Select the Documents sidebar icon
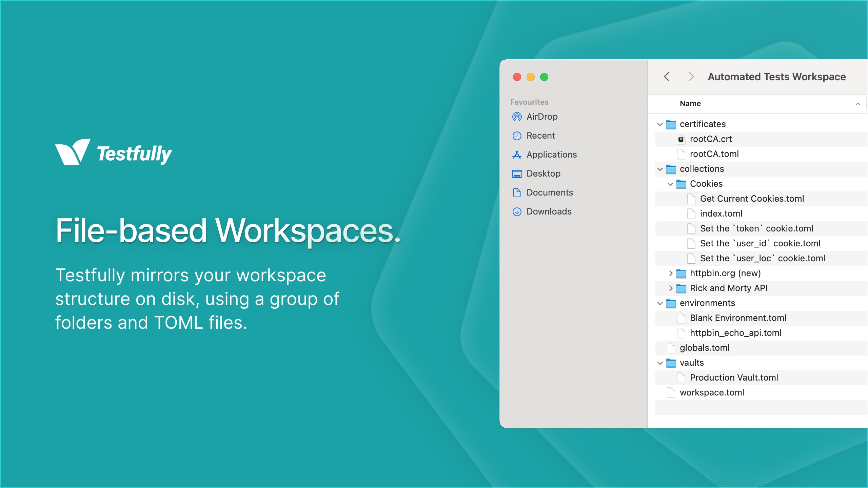 [517, 192]
